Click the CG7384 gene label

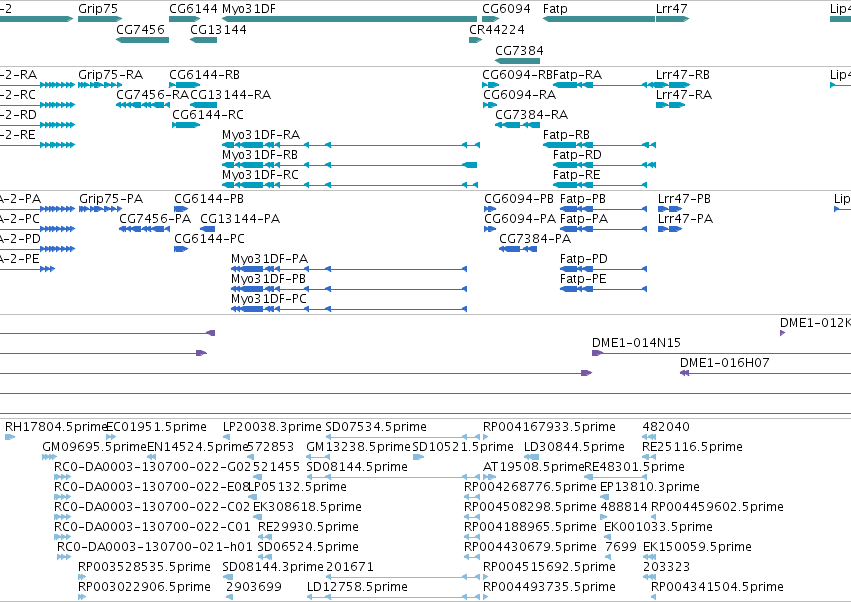pyautogui.click(x=519, y=50)
